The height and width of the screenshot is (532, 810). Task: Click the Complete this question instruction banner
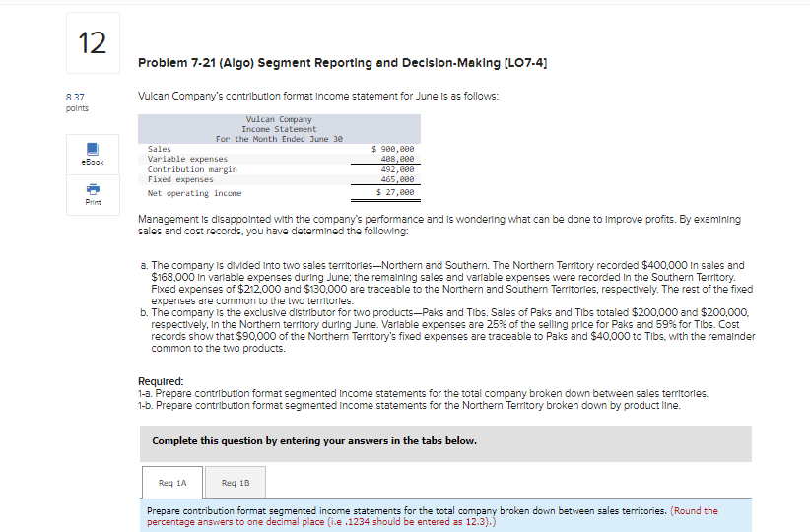(445, 443)
